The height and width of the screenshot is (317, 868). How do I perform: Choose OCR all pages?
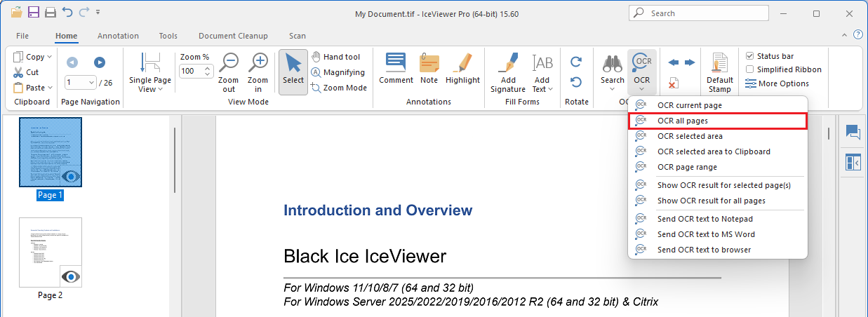(718, 121)
